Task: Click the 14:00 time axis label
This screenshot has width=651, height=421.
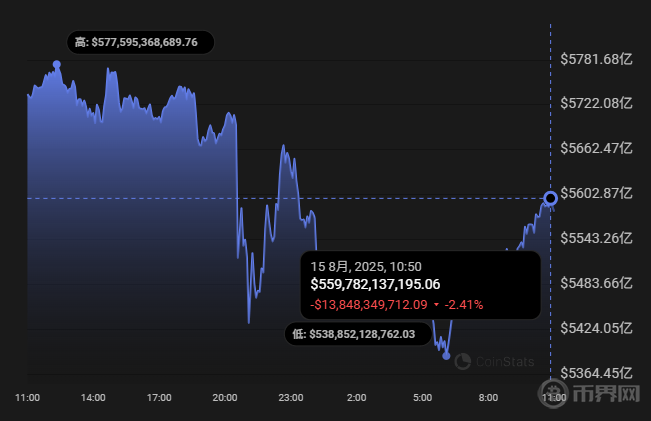Action: click(x=93, y=398)
